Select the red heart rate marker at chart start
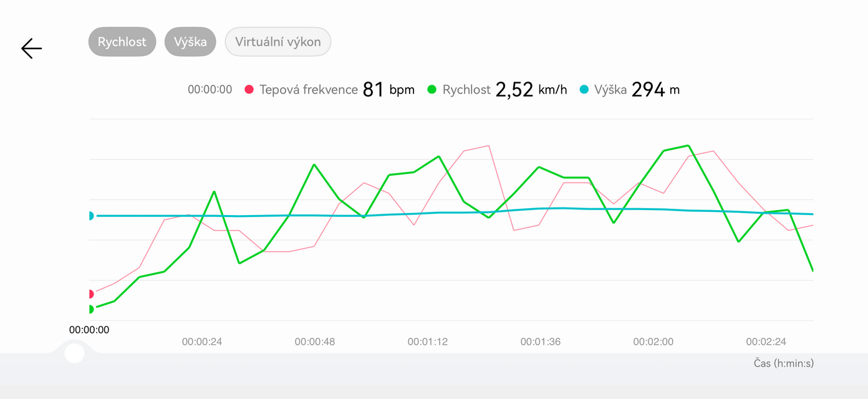Viewport: 868px width, 399px height. coord(90,294)
